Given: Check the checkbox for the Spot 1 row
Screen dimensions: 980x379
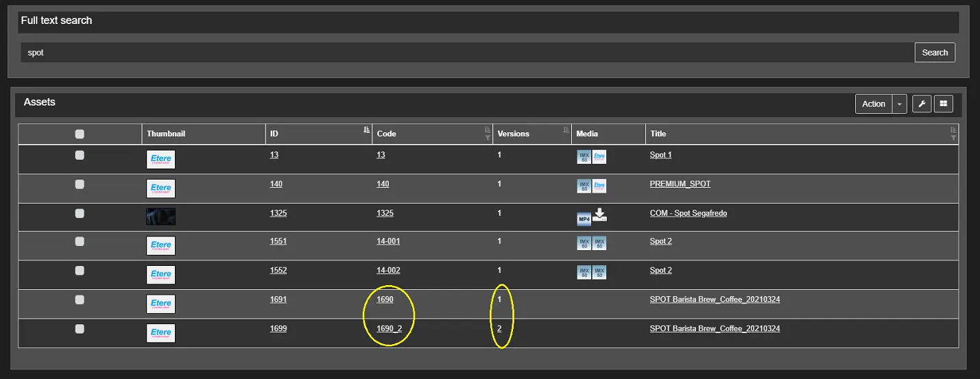Looking at the screenshot, I should pyautogui.click(x=80, y=156).
